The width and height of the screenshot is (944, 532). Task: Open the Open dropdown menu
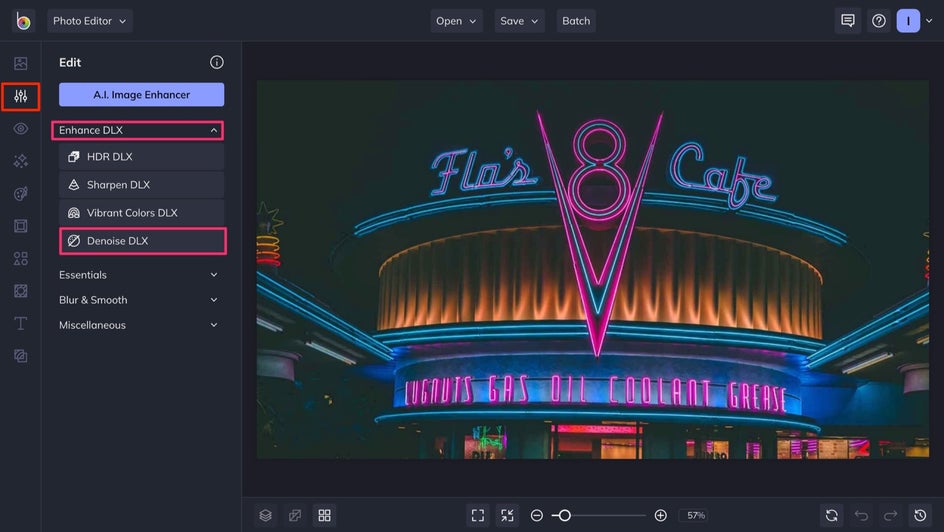coord(456,21)
